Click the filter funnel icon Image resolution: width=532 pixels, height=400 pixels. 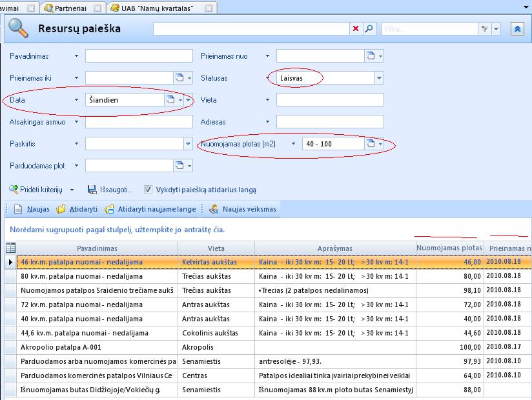(x=484, y=29)
